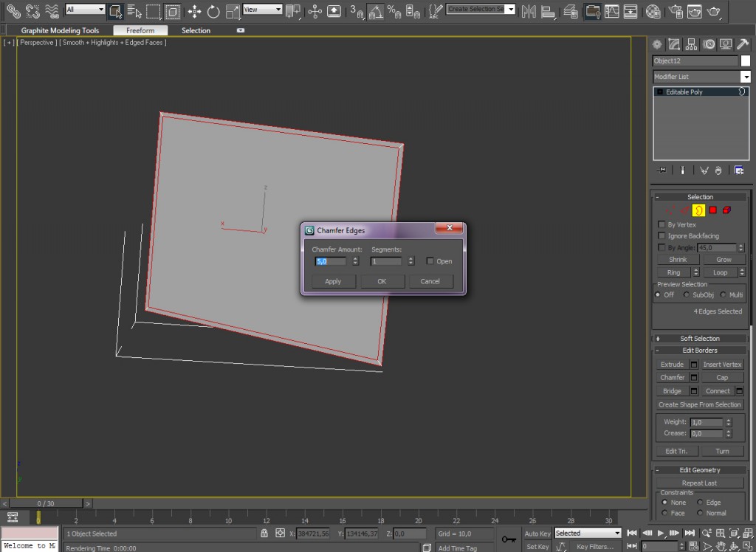Play the animation
This screenshot has height=552, width=756.
661,533
